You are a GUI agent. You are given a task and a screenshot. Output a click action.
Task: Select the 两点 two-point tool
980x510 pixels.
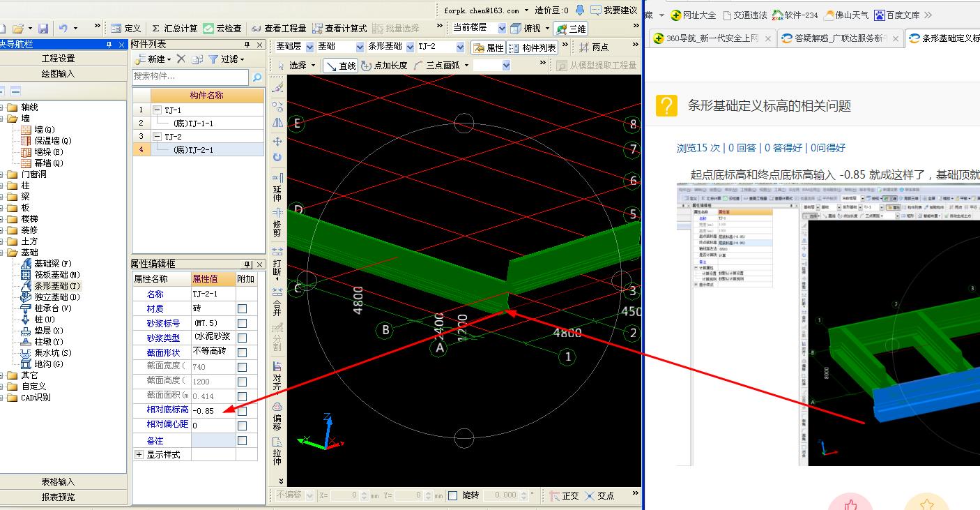click(x=594, y=47)
